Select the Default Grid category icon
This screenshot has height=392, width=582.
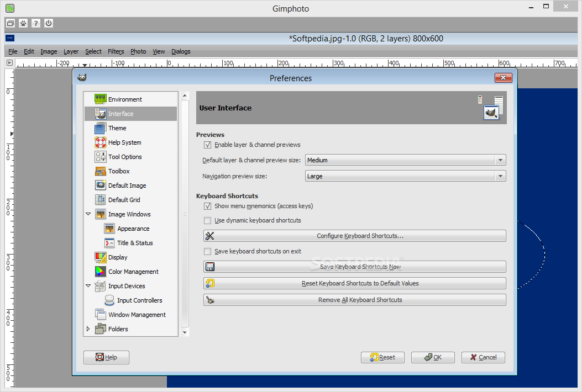[101, 199]
